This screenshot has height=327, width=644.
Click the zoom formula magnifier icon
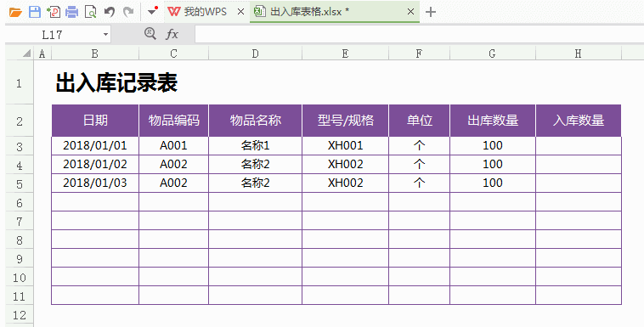(150, 34)
